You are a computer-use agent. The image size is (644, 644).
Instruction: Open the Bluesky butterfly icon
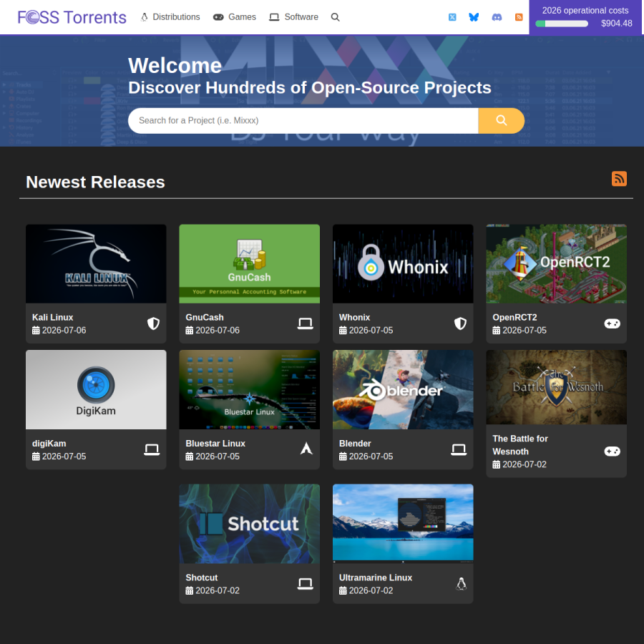pyautogui.click(x=474, y=17)
